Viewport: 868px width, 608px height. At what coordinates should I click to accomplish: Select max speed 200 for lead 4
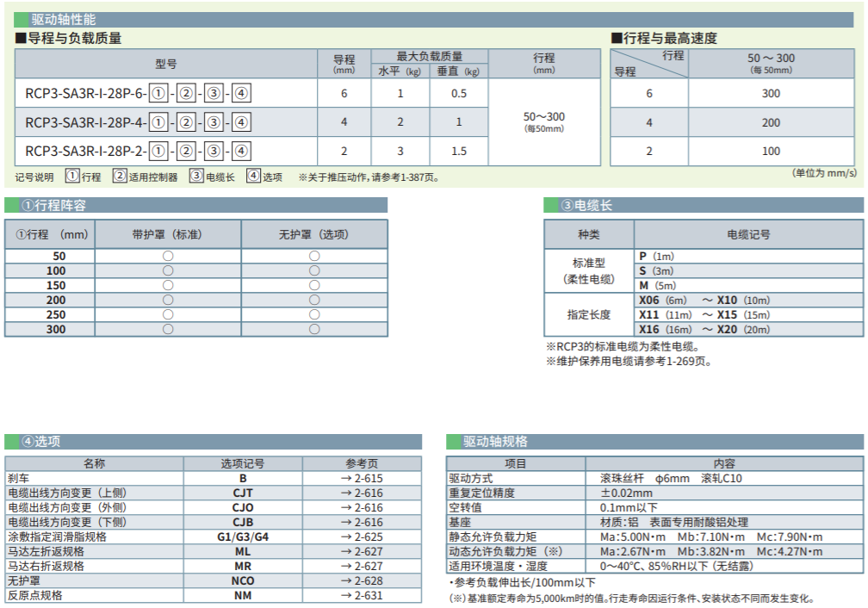tap(772, 122)
